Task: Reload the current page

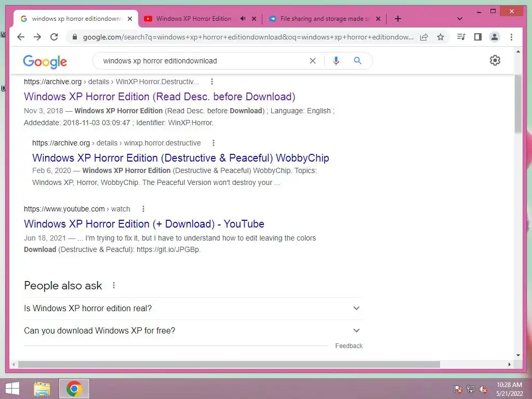Action: (x=54, y=37)
